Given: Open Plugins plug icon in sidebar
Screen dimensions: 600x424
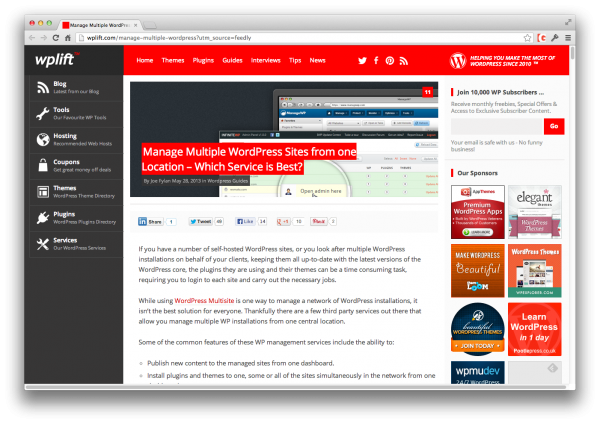Looking at the screenshot, I should [43, 217].
